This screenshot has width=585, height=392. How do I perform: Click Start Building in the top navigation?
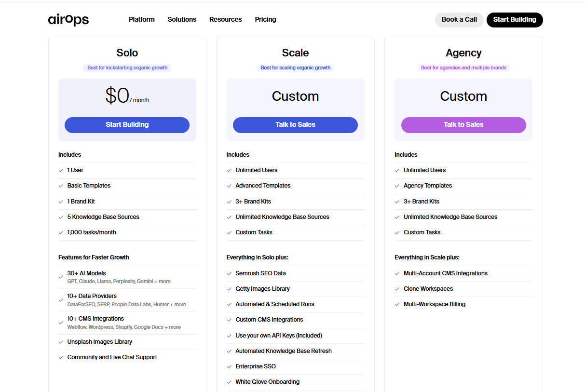[x=515, y=20]
